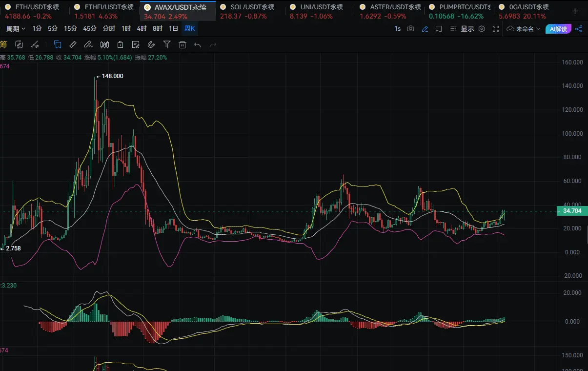Click the magnet snap icon
Screen dimensions: 588x371
[x=151, y=44]
